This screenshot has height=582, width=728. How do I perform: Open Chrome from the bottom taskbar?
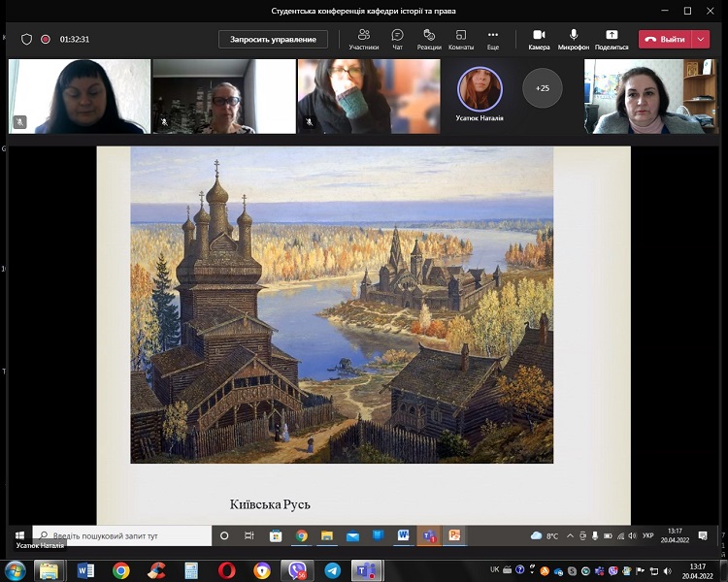[120, 570]
